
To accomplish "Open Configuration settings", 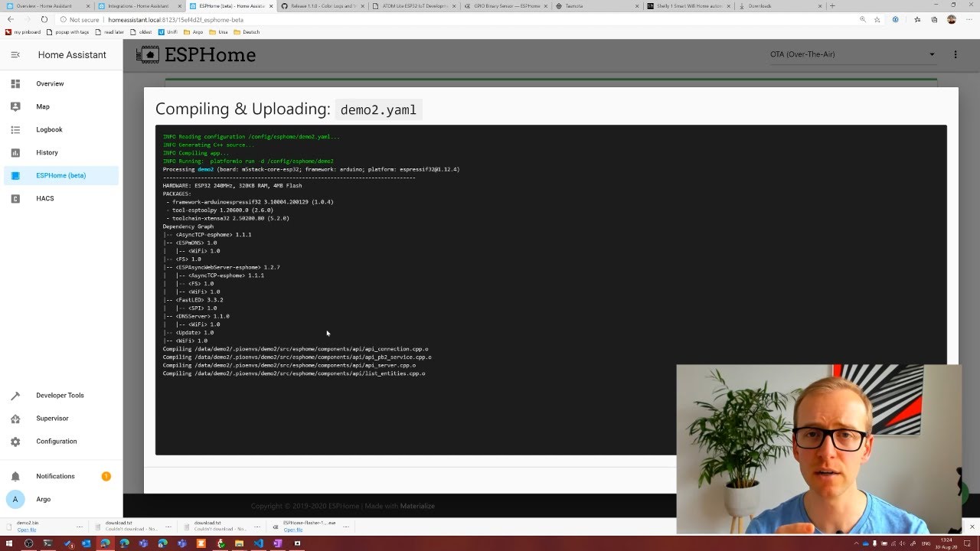I will (x=61, y=441).
